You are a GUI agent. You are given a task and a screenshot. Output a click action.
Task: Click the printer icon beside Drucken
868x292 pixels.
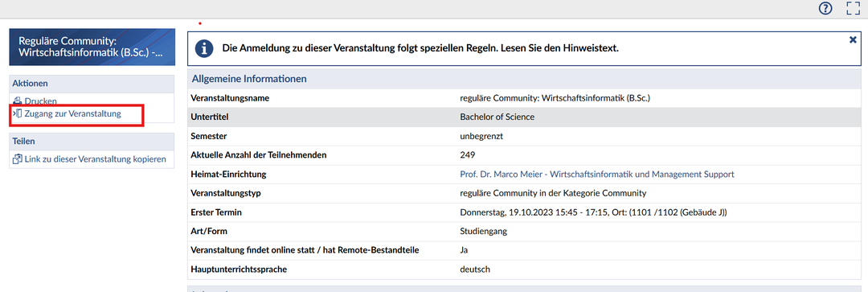(17, 101)
